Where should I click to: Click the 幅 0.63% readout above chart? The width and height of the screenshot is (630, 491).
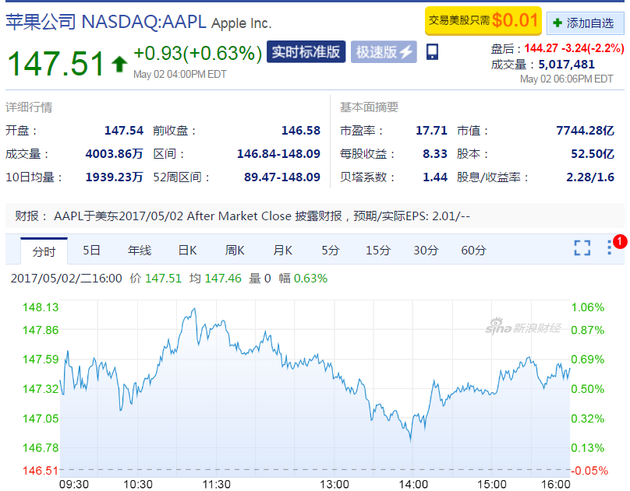303,278
